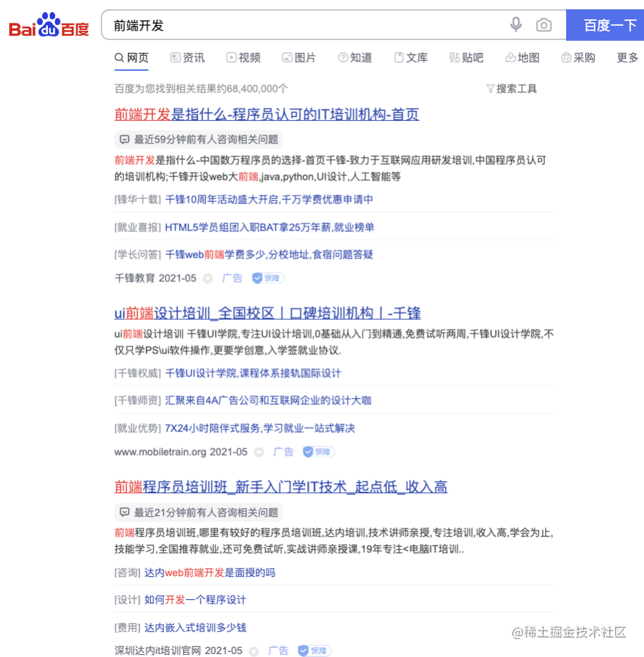Open the HTML5学员组团入职BAT link

(x=270, y=227)
